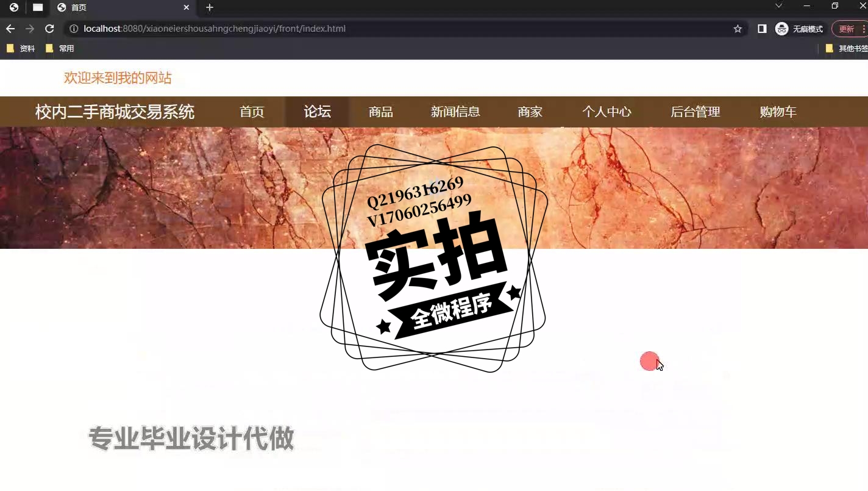Go back with the browser back arrow
This screenshot has width=868, height=491.
point(10,29)
